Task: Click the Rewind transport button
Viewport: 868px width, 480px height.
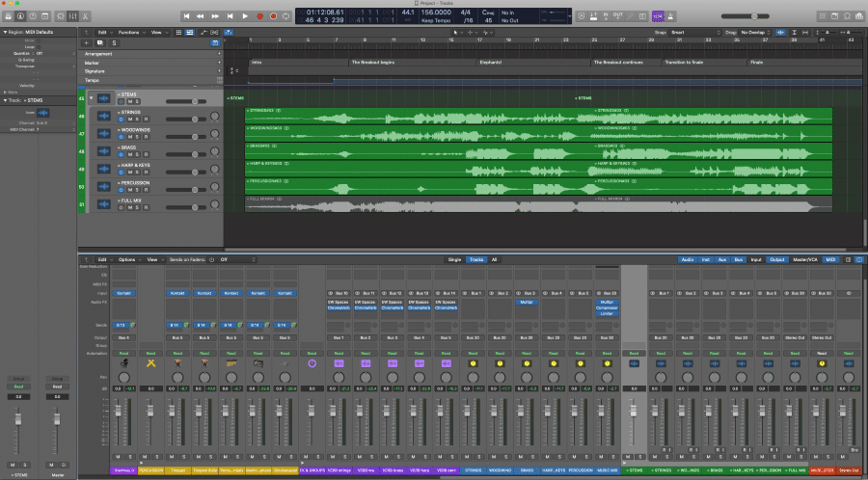Action: (x=201, y=16)
